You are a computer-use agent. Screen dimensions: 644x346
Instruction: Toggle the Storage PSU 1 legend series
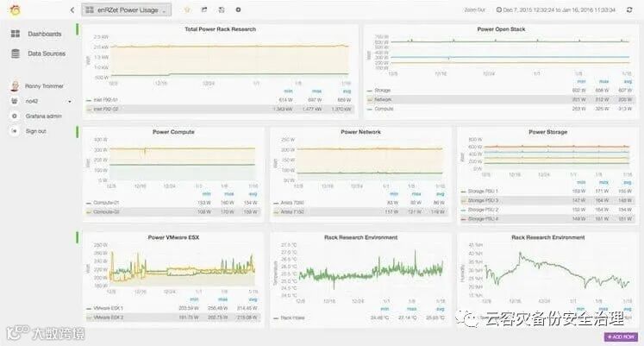483,191
